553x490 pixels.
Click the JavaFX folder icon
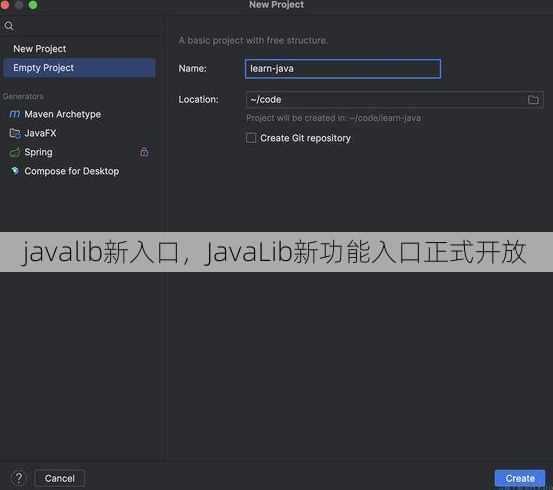coord(15,133)
